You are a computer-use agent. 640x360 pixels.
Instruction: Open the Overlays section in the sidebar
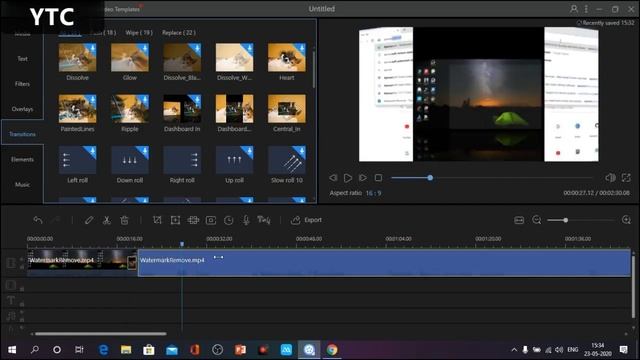coord(22,109)
